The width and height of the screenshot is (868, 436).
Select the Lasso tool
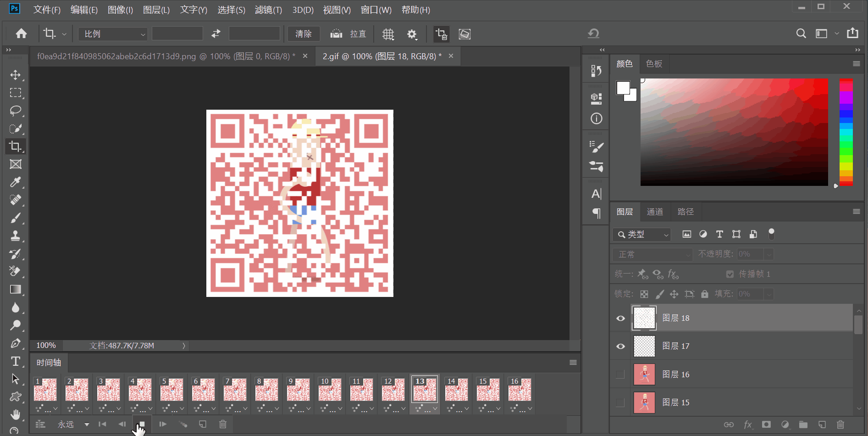coord(16,111)
